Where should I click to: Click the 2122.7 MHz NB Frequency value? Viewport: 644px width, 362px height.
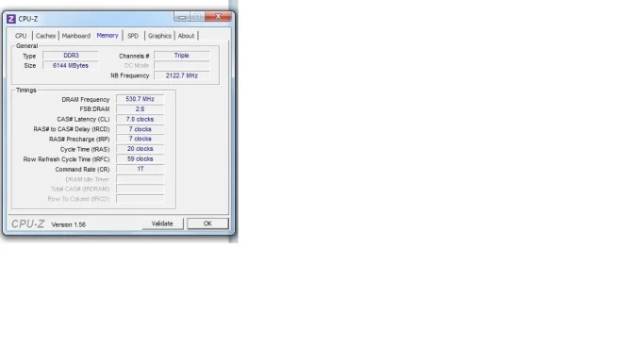click(x=182, y=75)
